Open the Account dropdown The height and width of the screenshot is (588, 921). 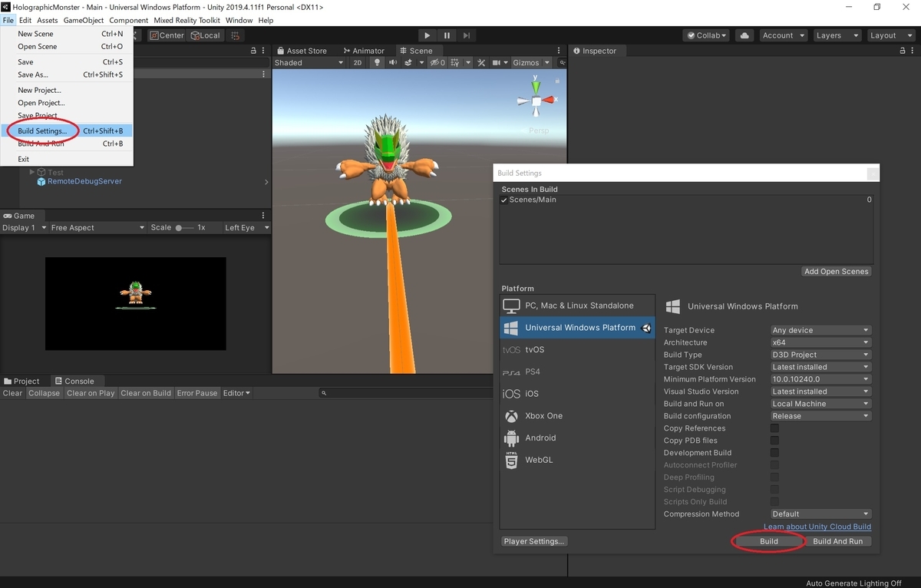(783, 35)
